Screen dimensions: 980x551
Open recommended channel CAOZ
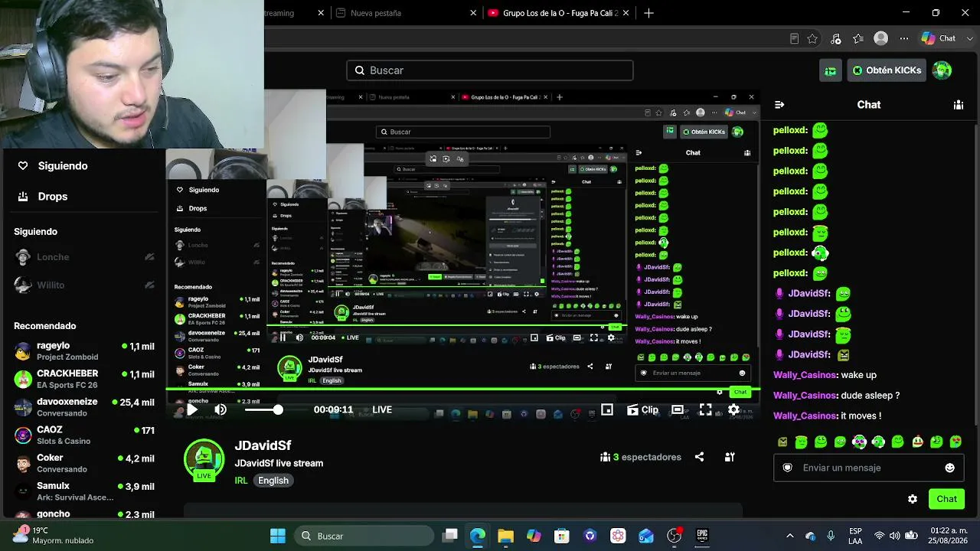(84, 435)
